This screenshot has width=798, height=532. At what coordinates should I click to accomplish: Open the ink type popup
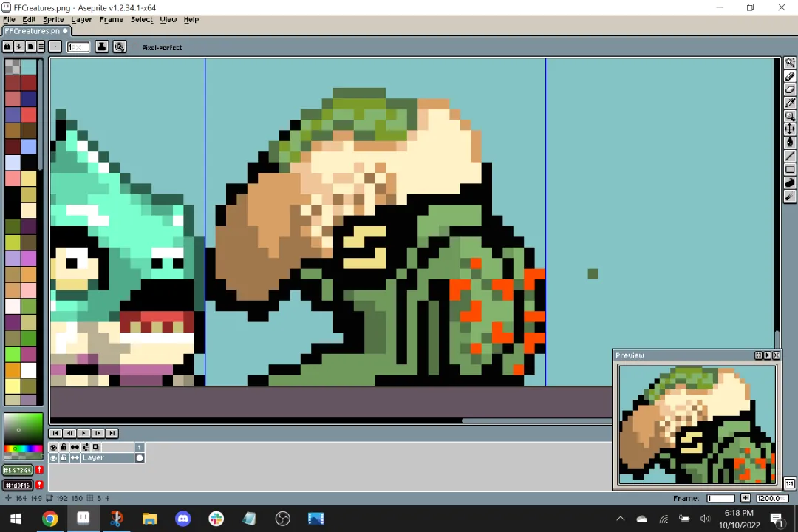tap(102, 47)
